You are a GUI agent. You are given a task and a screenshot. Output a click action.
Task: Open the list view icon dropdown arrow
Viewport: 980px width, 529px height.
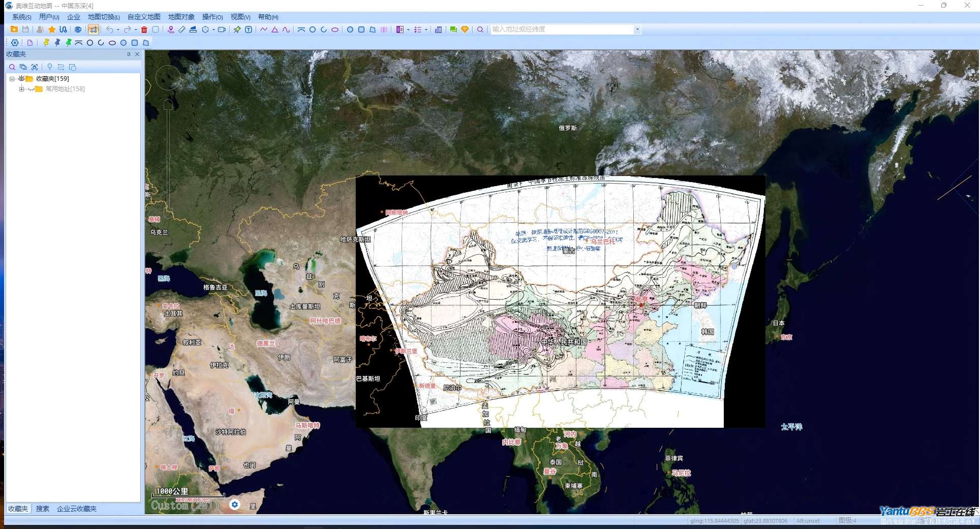point(426,30)
